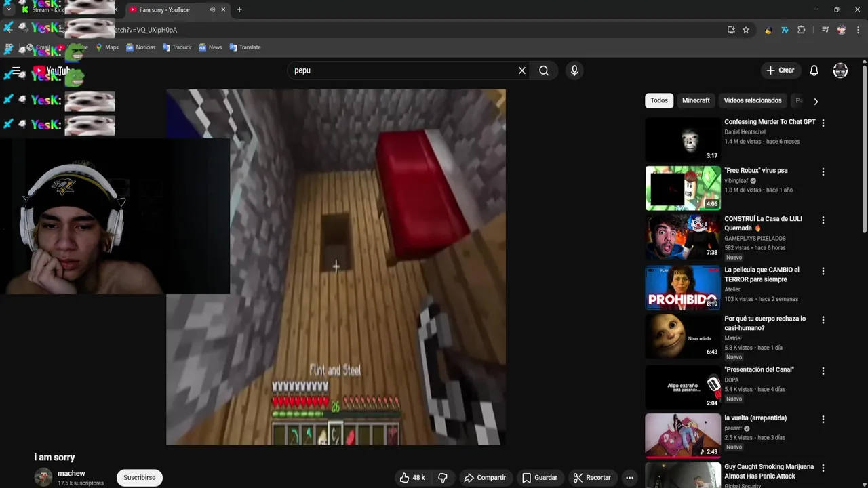Viewport: 868px width, 488px height.
Task: Click the Guardar save button
Action: click(540, 478)
